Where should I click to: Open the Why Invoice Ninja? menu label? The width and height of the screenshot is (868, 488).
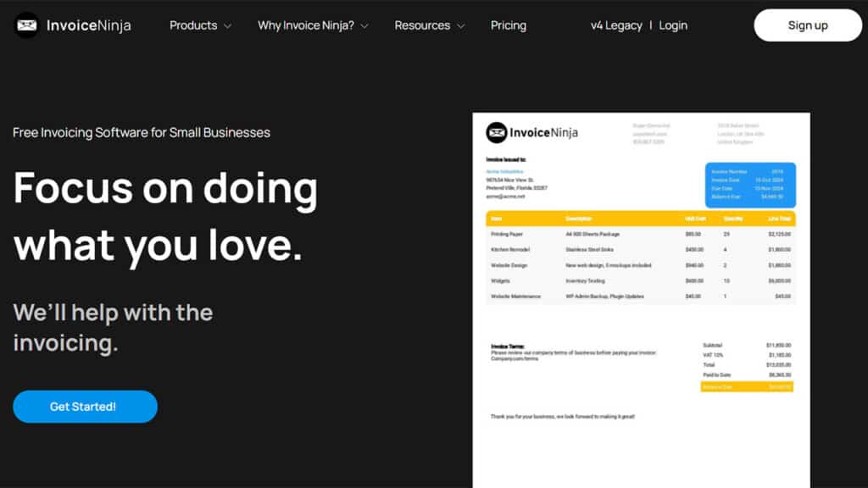(x=306, y=25)
